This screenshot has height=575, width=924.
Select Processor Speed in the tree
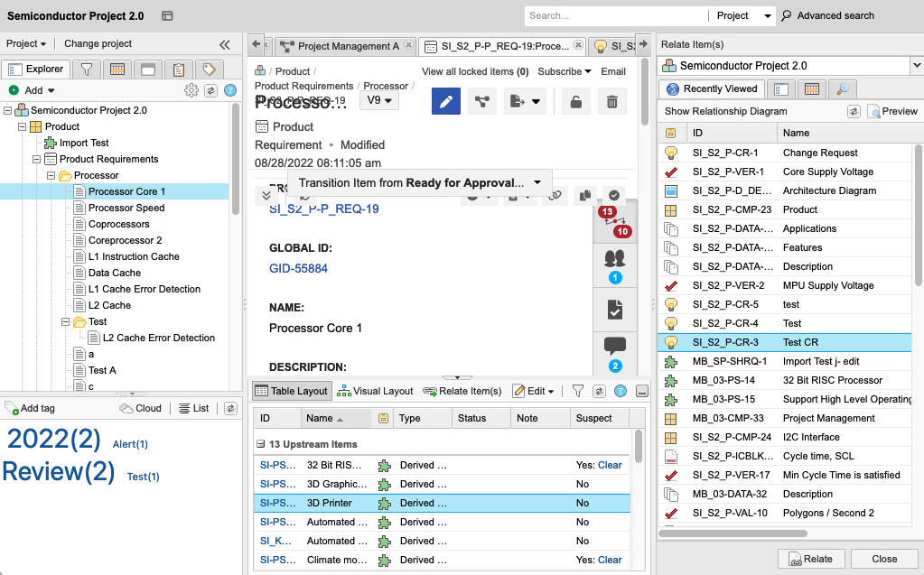coord(126,208)
